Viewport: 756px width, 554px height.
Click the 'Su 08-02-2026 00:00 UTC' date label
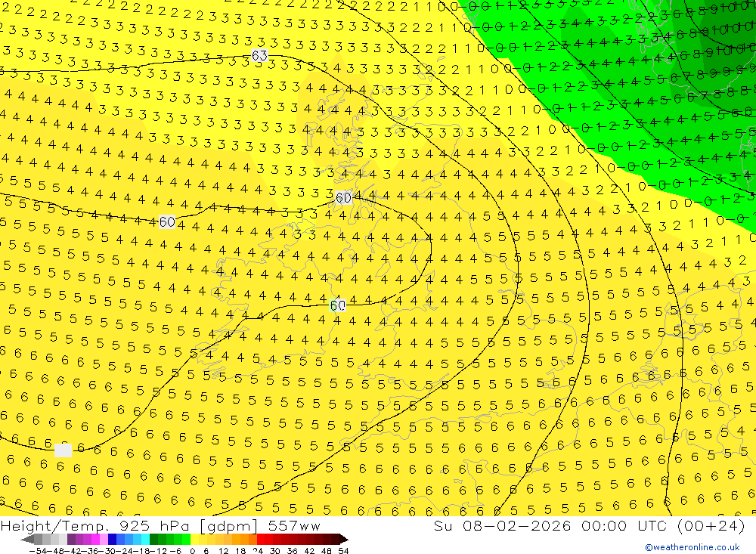[550, 525]
